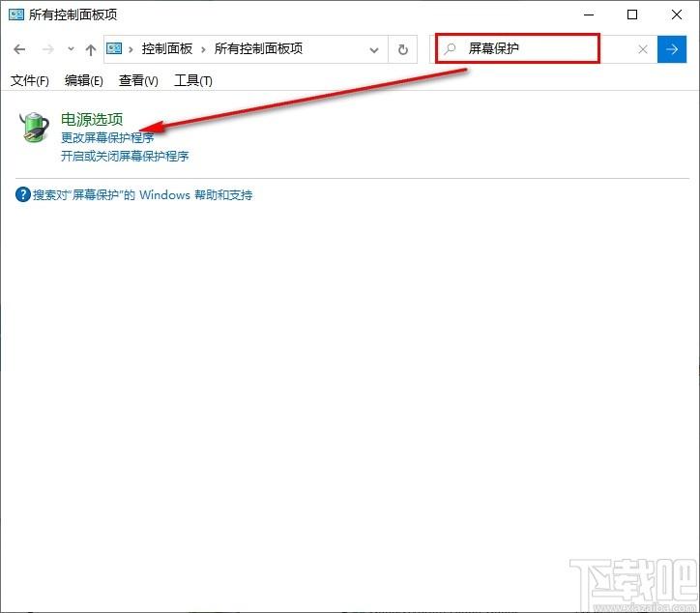Open recent locations dropdown arrow
The width and height of the screenshot is (700, 613).
click(x=71, y=48)
